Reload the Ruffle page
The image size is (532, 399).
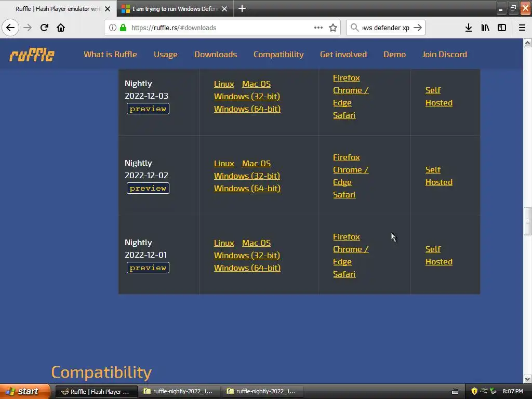(44, 28)
